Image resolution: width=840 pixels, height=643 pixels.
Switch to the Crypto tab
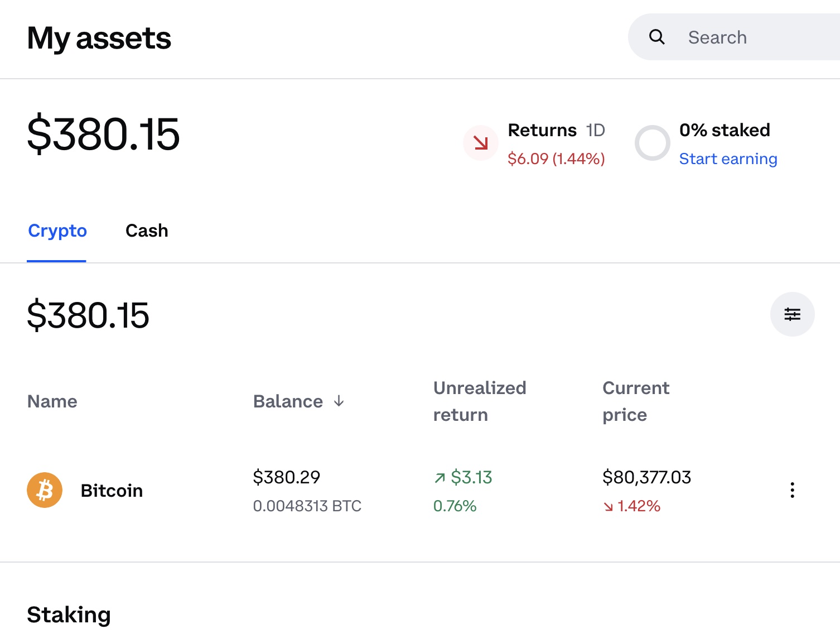[x=57, y=231]
